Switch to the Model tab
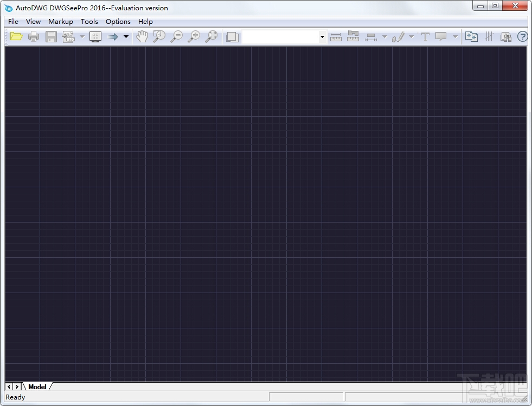 coord(37,386)
